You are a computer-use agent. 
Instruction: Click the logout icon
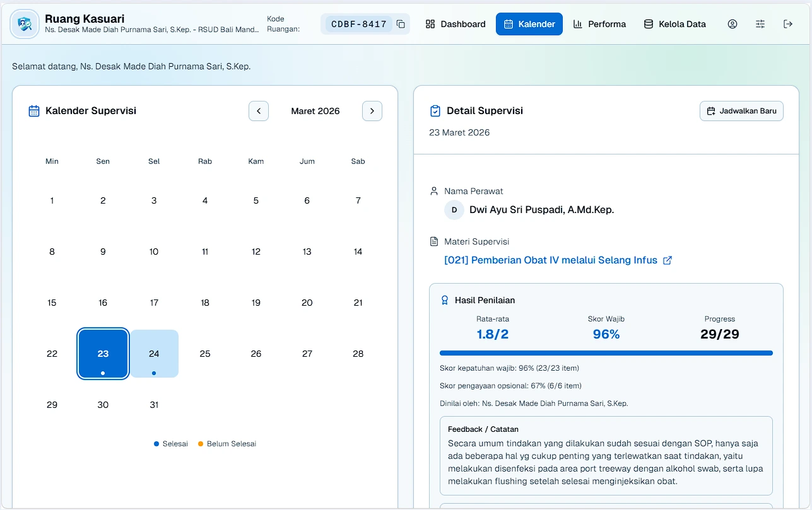(x=788, y=24)
